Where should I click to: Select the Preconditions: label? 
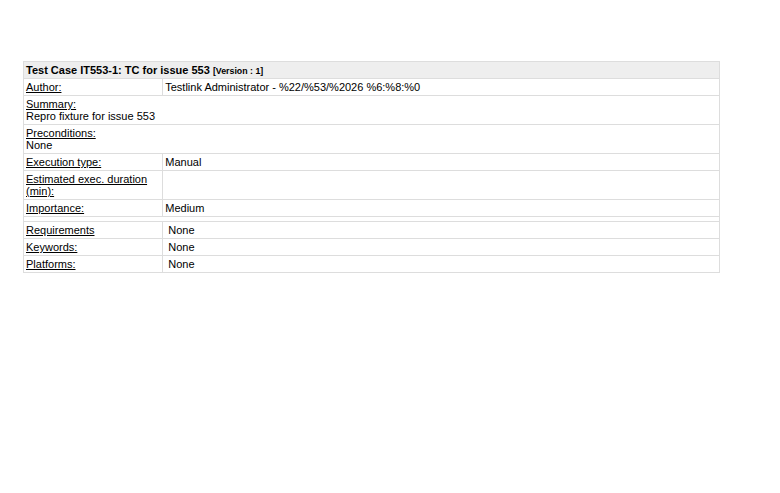point(61,133)
